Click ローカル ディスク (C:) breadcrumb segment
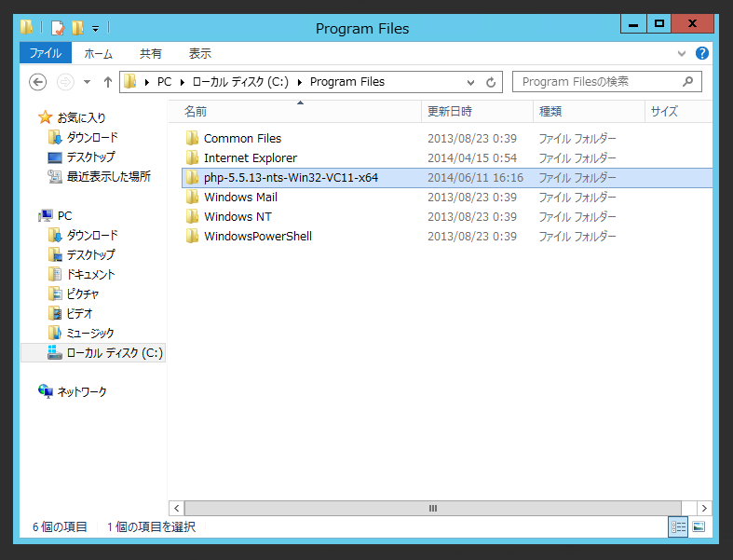Screen dimensions: 733x560 [240, 82]
